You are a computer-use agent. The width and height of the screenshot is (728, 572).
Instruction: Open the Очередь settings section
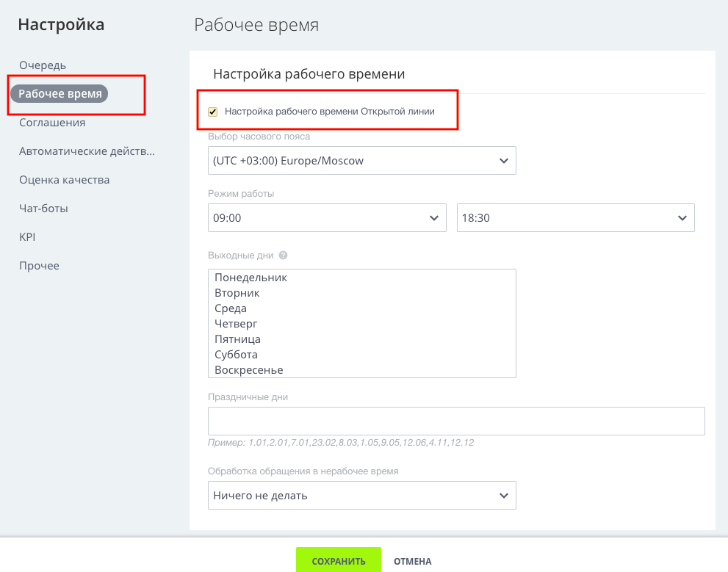point(43,65)
